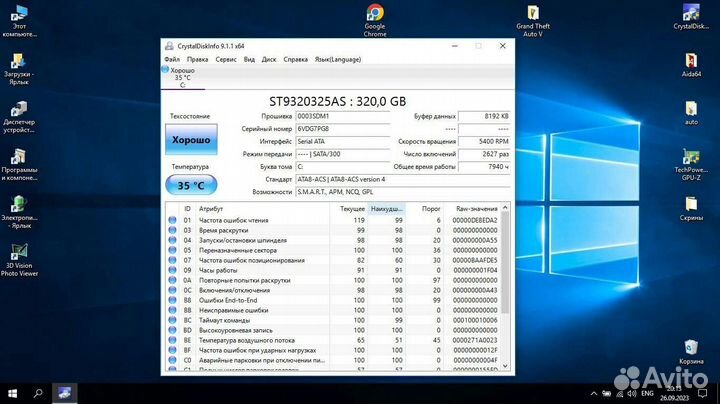720x404 pixels.
Task: Select row Температура воздушного потока
Action: coord(333,340)
